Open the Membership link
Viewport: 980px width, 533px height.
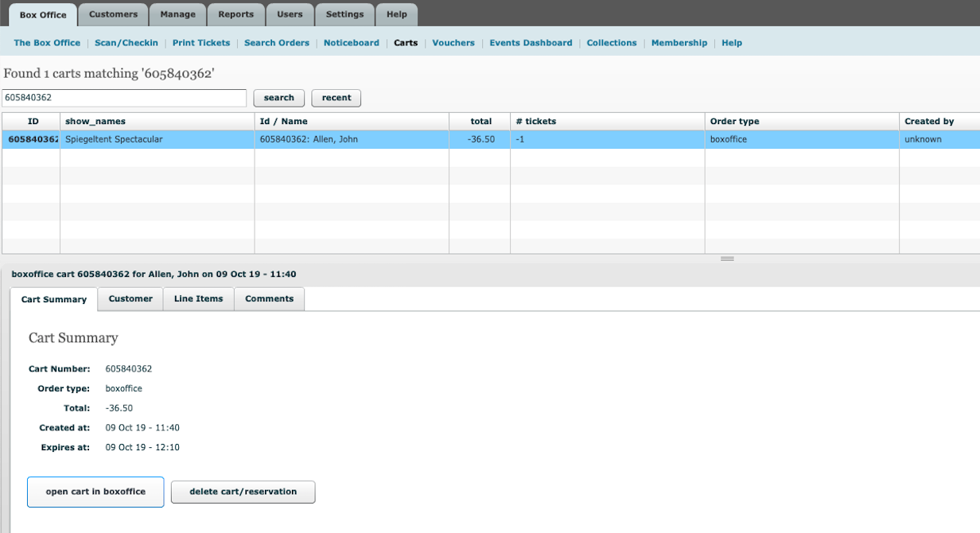[679, 43]
